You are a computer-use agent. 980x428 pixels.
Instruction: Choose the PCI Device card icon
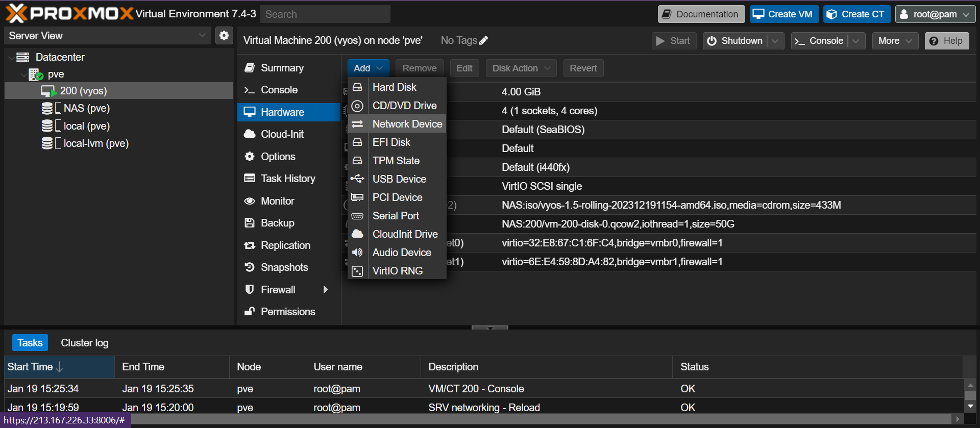[x=357, y=197]
